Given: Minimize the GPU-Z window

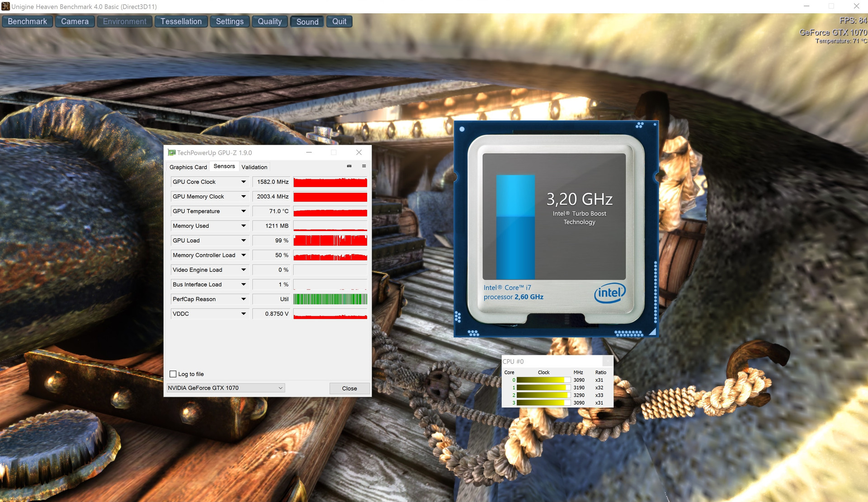Looking at the screenshot, I should coord(309,153).
